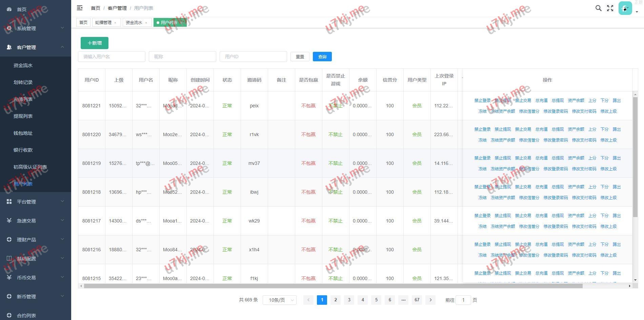644x320 pixels.
Task: Open 充值列表 in the sidebar
Action: (23, 99)
